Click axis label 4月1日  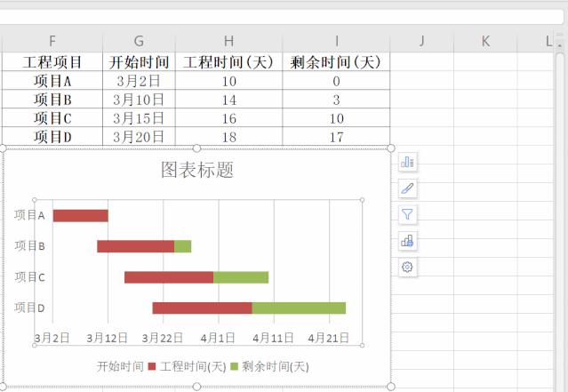(218, 338)
